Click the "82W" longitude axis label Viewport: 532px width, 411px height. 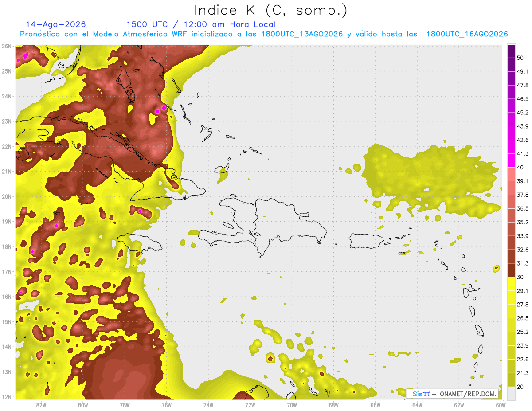click(x=41, y=405)
